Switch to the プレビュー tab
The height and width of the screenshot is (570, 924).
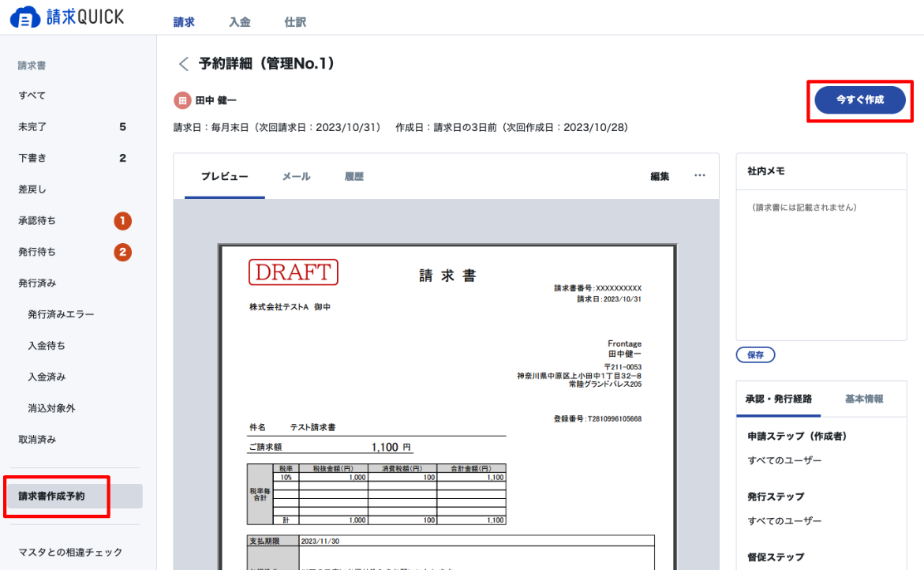(225, 176)
